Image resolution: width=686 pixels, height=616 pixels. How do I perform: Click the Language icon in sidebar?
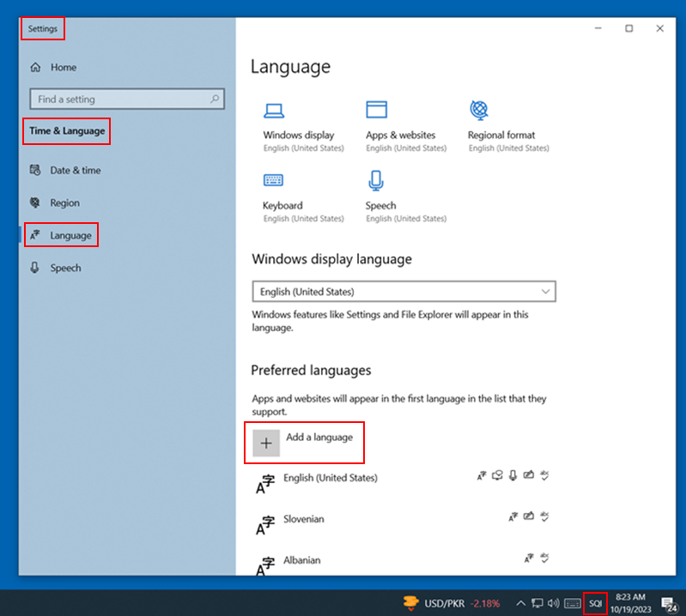(x=35, y=235)
